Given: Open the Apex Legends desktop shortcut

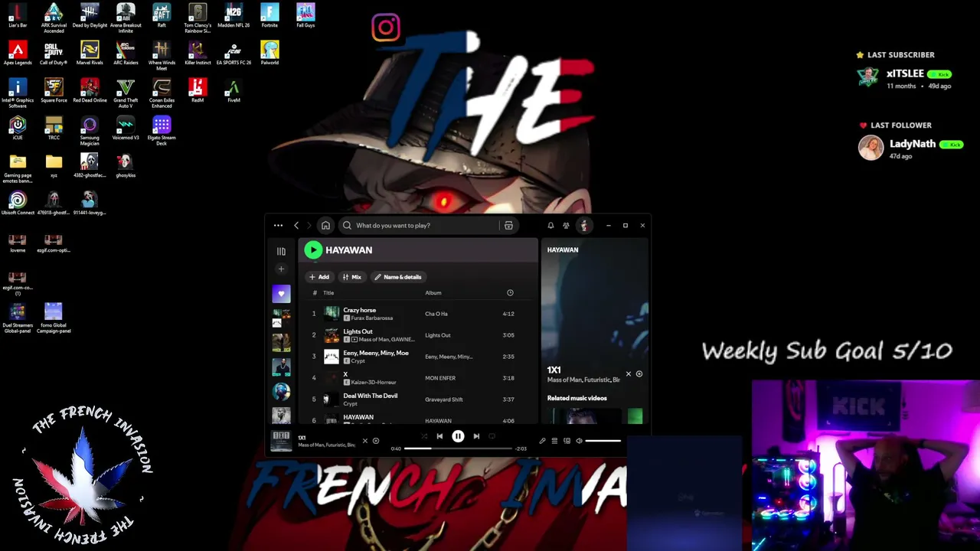Looking at the screenshot, I should (18, 53).
